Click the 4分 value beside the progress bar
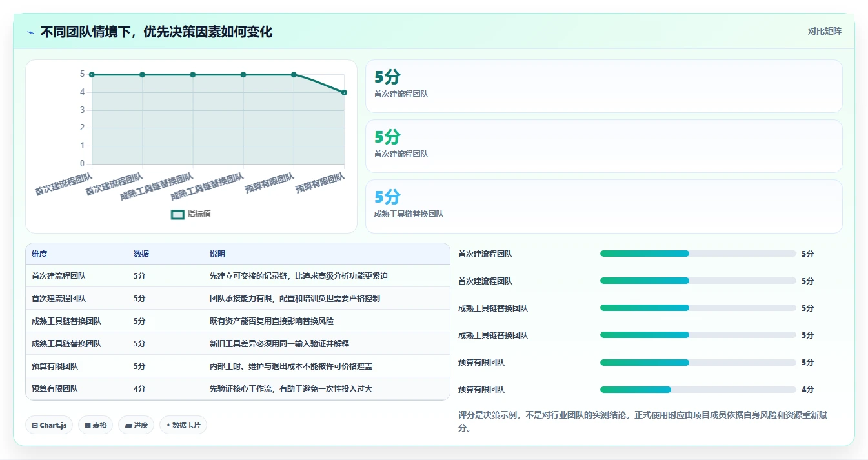This screenshot has width=868, height=460. (807, 390)
